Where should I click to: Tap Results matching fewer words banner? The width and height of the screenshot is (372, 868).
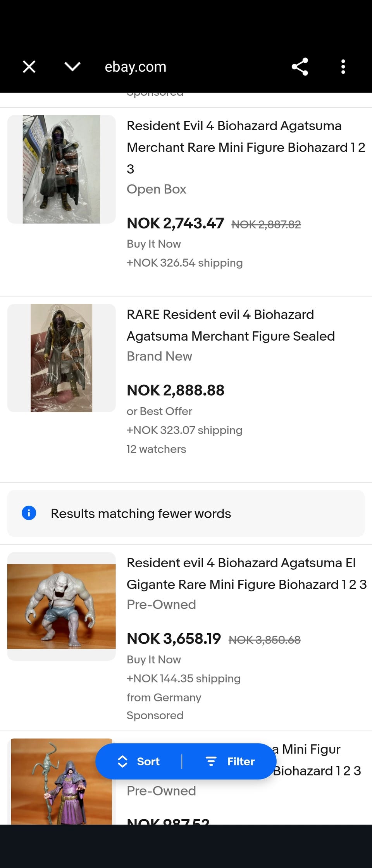[186, 513]
